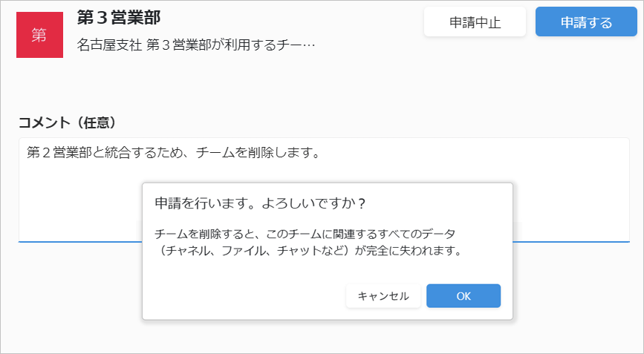Expand the ellipsis after 利用するチー
Screen dimensions: 644x354
tap(308, 45)
